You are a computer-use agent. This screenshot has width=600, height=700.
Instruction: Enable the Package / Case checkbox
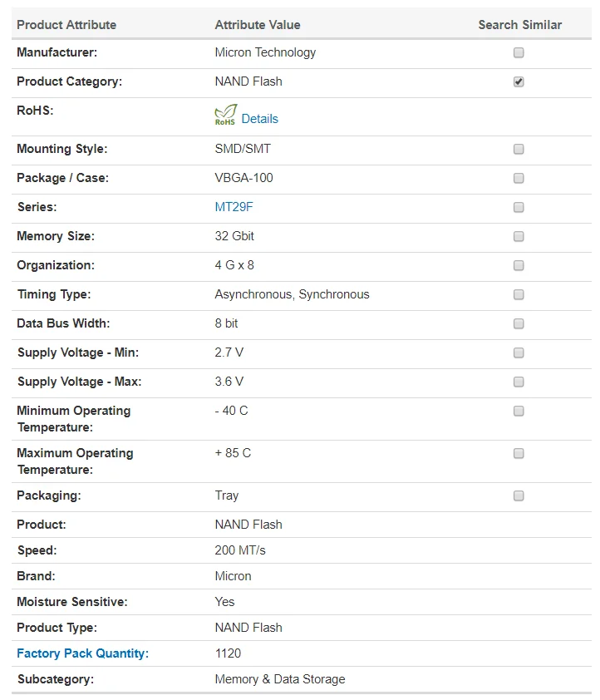[519, 178]
